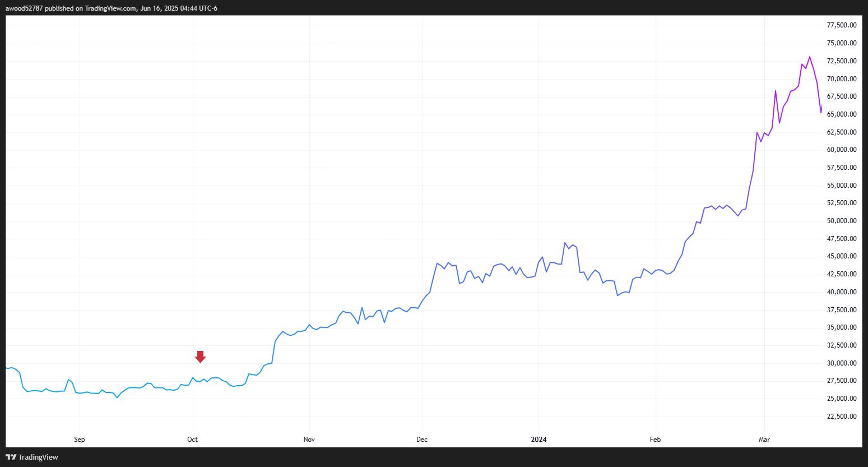The image size is (868, 467).
Task: Click the 77,500.00 price axis label
Action: pos(842,25)
